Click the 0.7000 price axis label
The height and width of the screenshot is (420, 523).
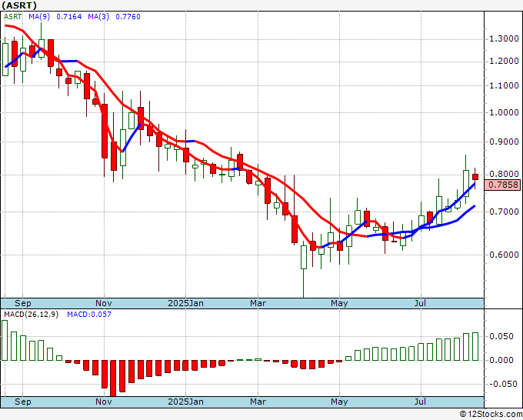[x=504, y=212]
